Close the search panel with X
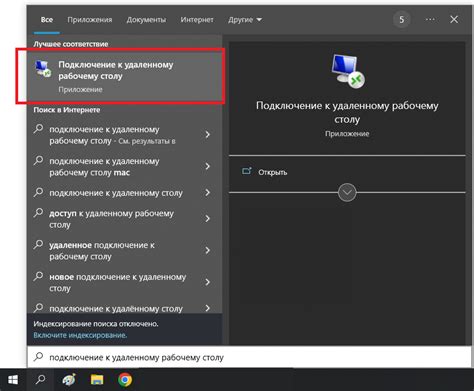474x391 pixels. pos(454,20)
